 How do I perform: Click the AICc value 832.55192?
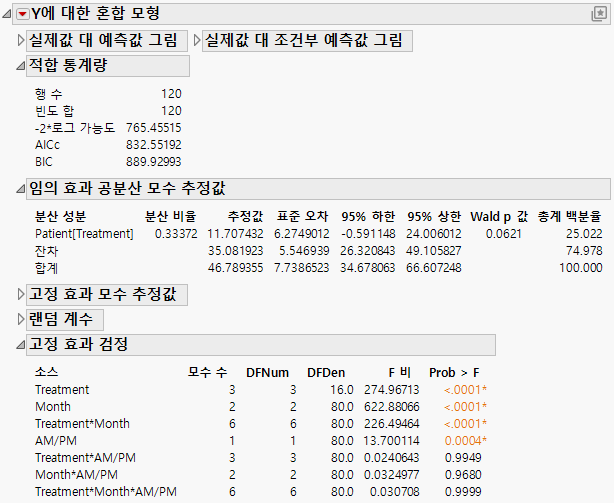tap(154, 145)
